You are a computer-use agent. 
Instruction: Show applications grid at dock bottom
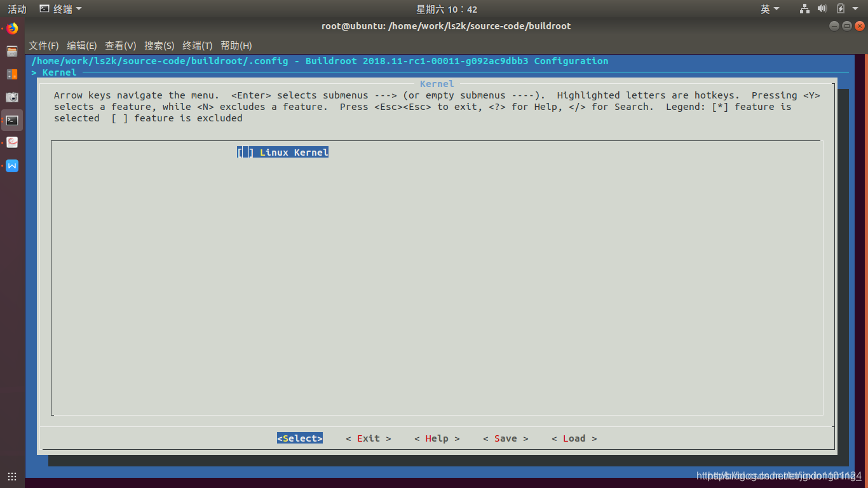12,476
